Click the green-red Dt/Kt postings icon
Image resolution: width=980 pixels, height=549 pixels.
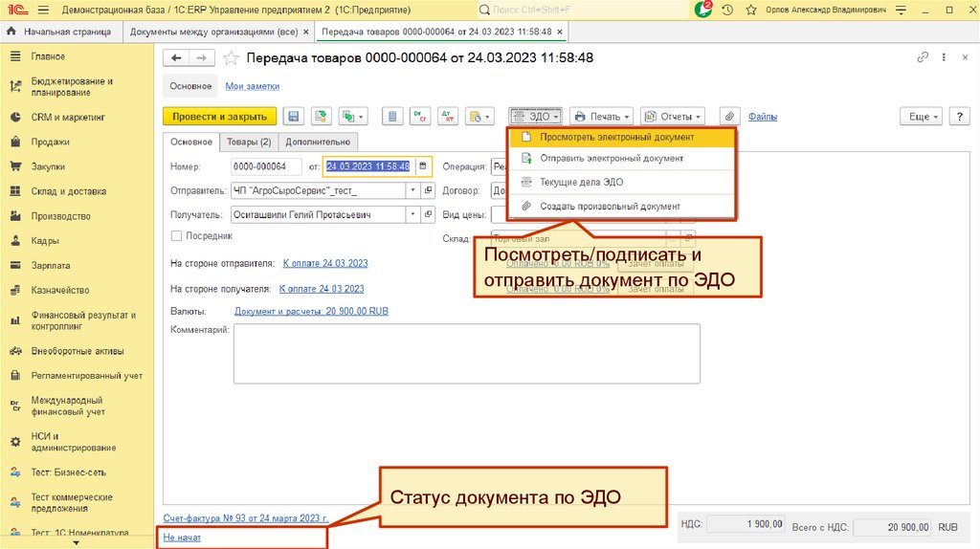(x=420, y=116)
